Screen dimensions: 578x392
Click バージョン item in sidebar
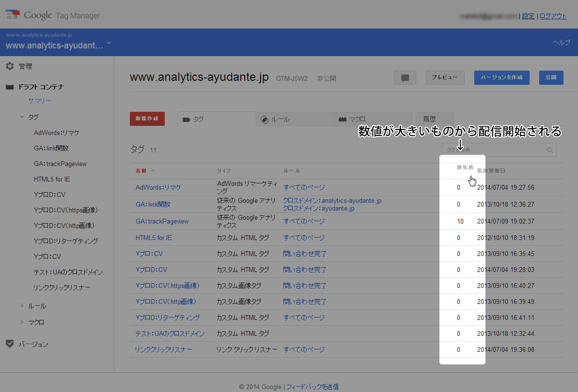coord(33,344)
